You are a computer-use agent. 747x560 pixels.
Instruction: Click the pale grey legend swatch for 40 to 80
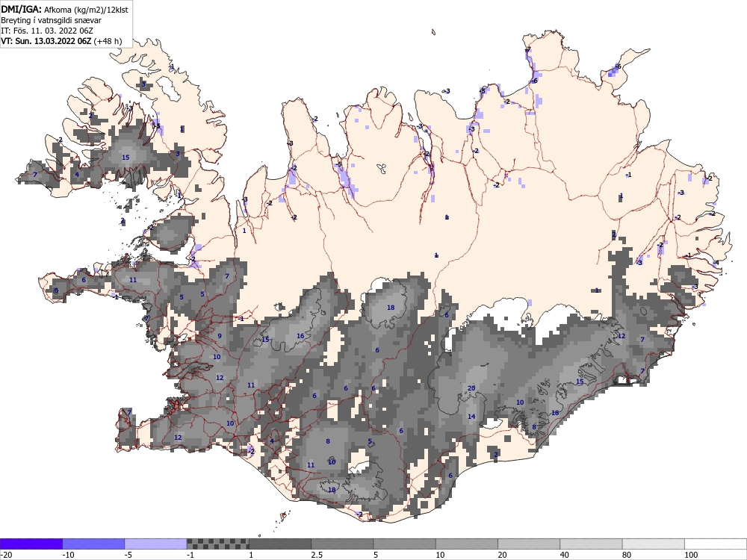point(591,544)
